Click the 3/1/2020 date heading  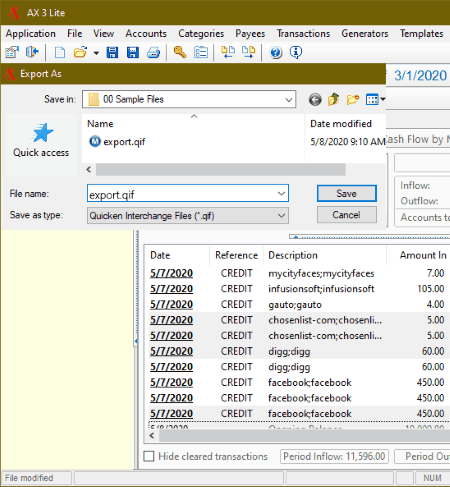click(420, 76)
